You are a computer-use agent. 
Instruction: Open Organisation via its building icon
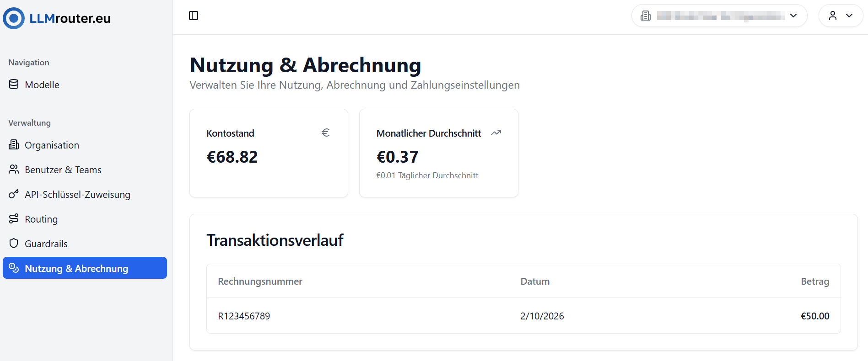pos(14,144)
